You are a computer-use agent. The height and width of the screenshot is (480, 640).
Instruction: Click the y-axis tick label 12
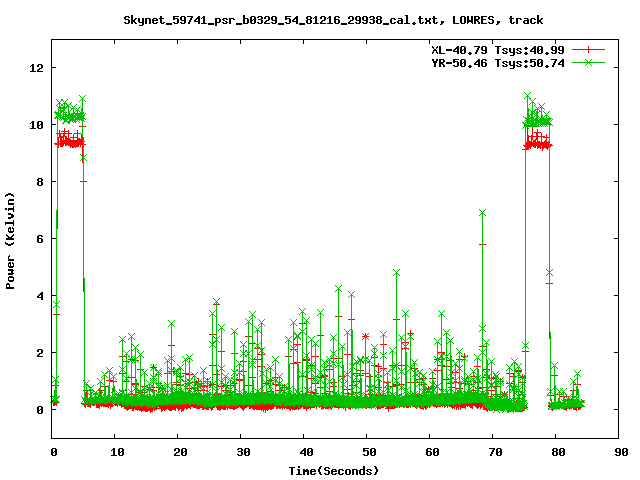coord(36,68)
